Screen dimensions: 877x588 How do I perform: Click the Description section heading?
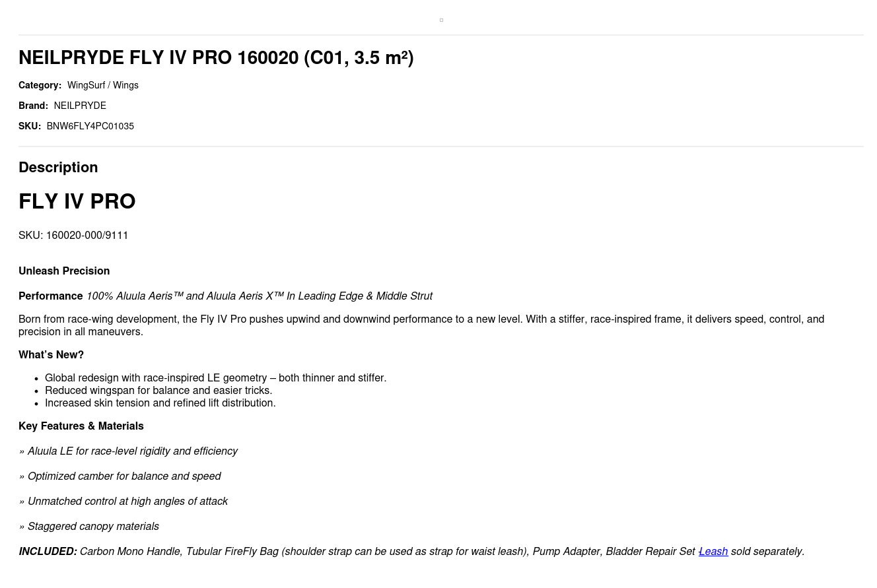click(x=58, y=168)
